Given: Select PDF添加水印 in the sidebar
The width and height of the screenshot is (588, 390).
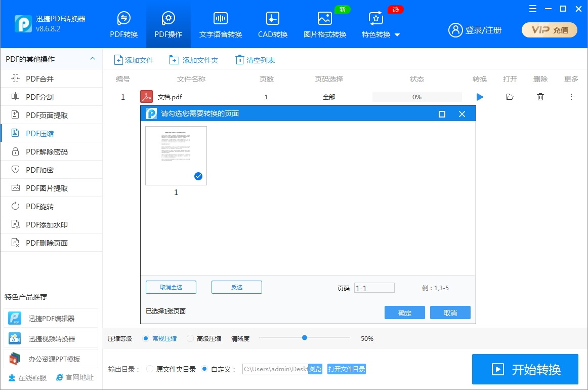Looking at the screenshot, I should (52, 224).
